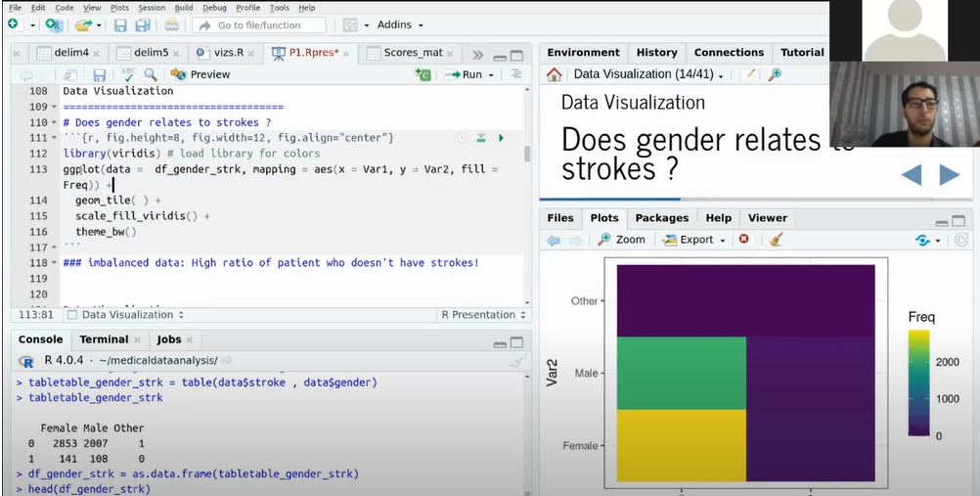Save the P1.Rpres source file
This screenshot has width=980, height=496.
[99, 75]
